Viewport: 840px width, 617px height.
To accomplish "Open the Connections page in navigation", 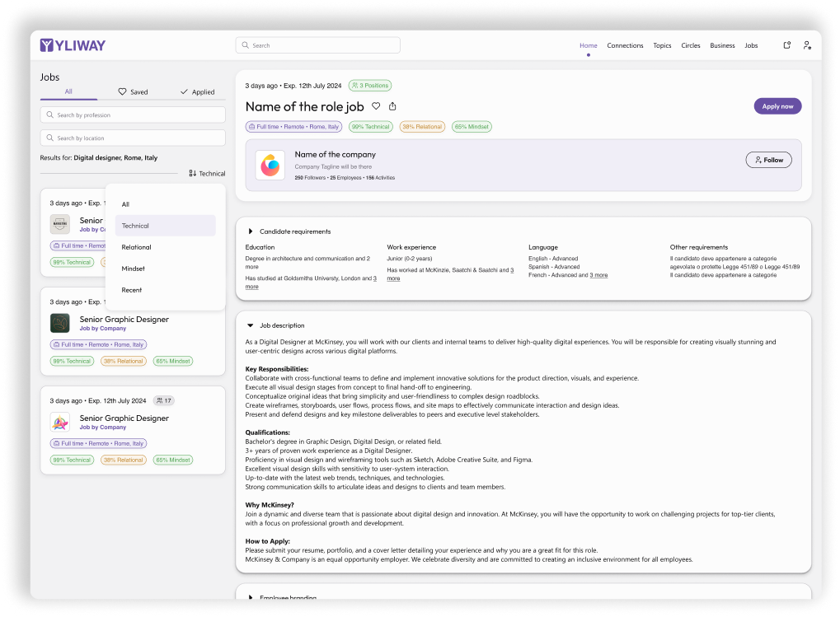I will coord(625,45).
